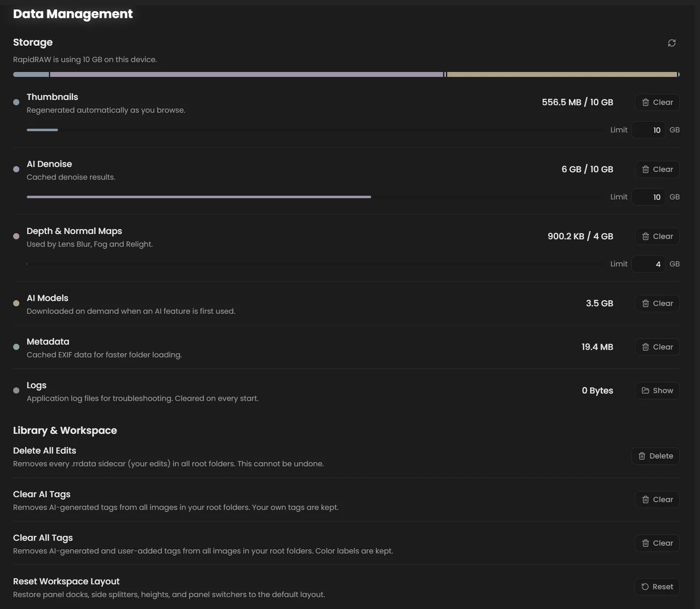Viewport: 700px width, 609px height.
Task: Click the 'Library & Workspace' heading
Action: (65, 430)
